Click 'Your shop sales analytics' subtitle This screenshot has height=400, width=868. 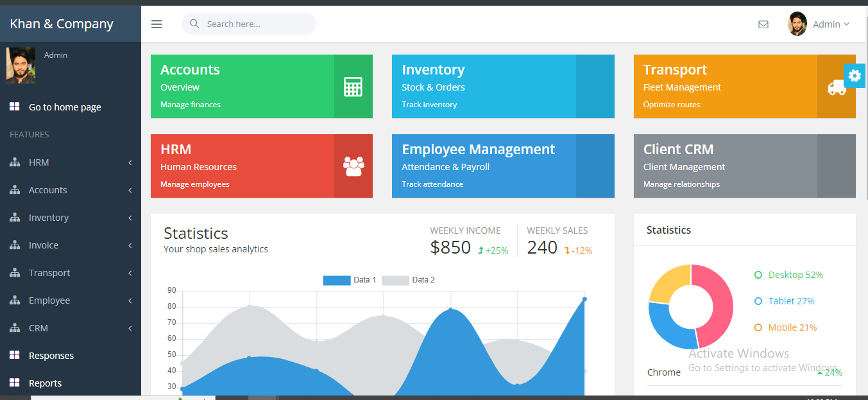(216, 249)
